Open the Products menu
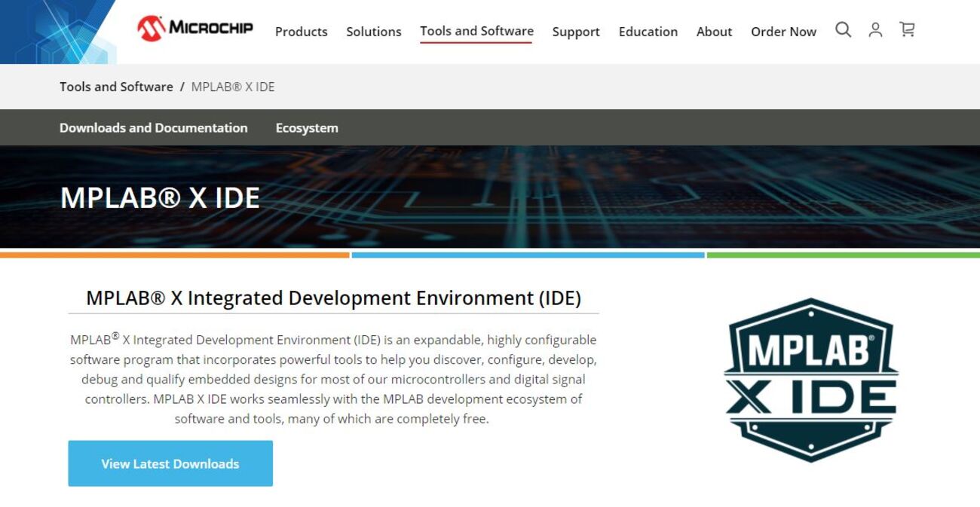The image size is (980, 507). click(x=301, y=32)
